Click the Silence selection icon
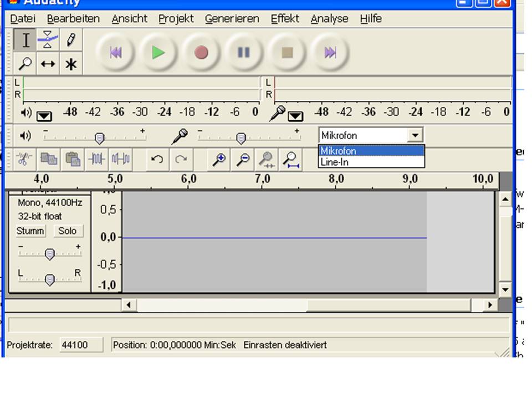This screenshot has height=399, width=532. tap(120, 159)
